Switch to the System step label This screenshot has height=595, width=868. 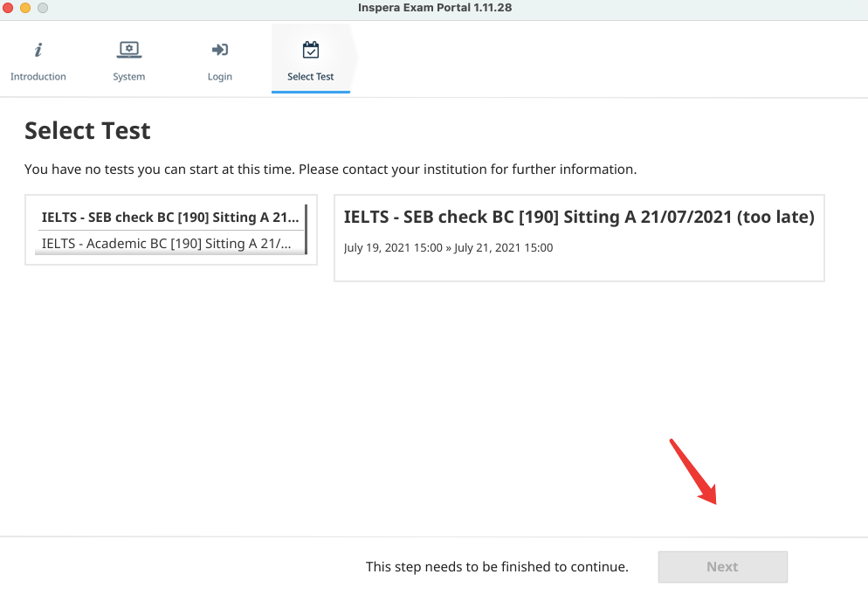[x=128, y=77]
